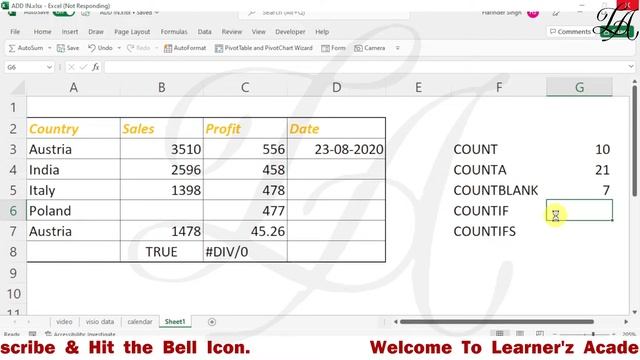This screenshot has width=640, height=360.
Task: Switch to the Home ribbon tab
Action: pos(42,31)
